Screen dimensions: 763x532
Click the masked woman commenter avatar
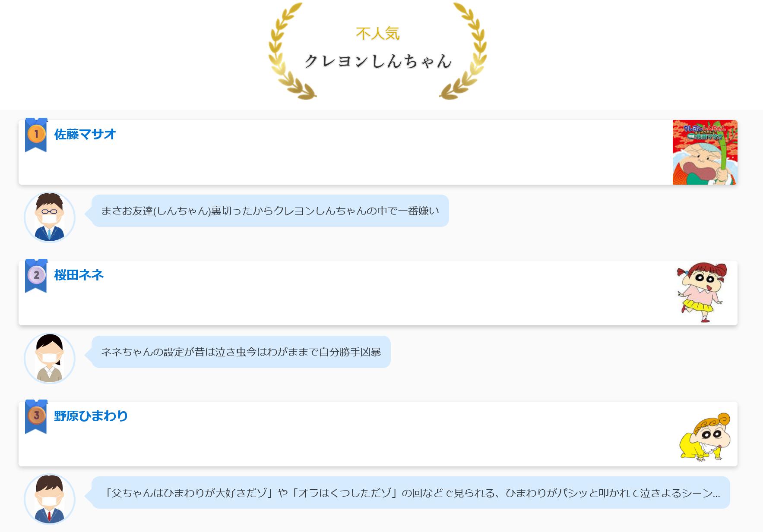(x=50, y=359)
